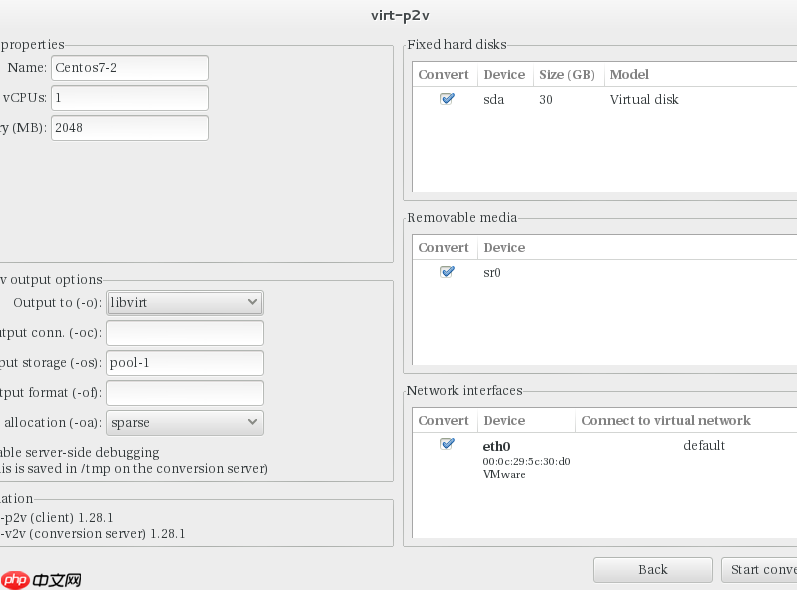This screenshot has width=797, height=590.
Task: Select the Virtual disk model cell
Action: pyautogui.click(x=644, y=100)
